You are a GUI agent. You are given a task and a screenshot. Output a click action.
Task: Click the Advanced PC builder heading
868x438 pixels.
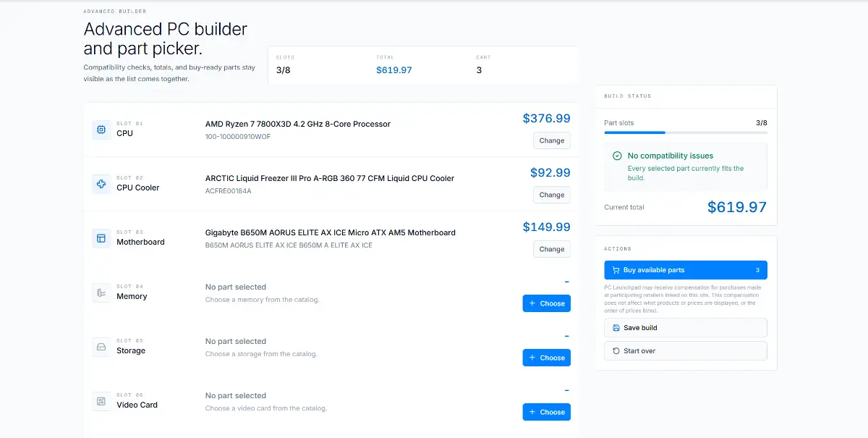pos(166,38)
